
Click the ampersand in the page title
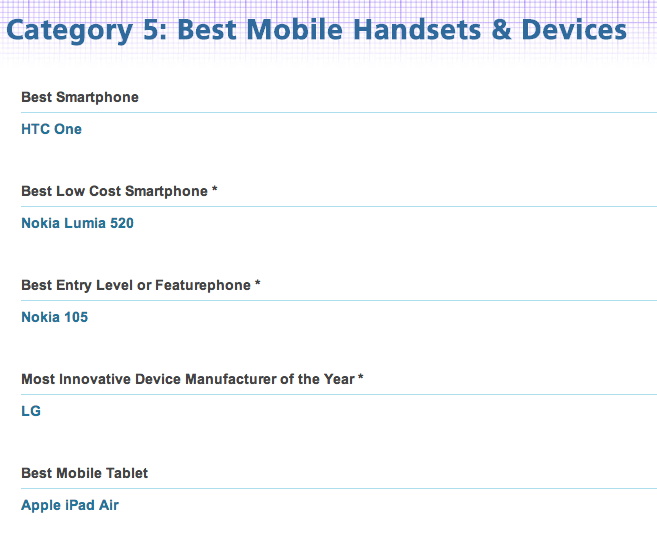coord(501,30)
